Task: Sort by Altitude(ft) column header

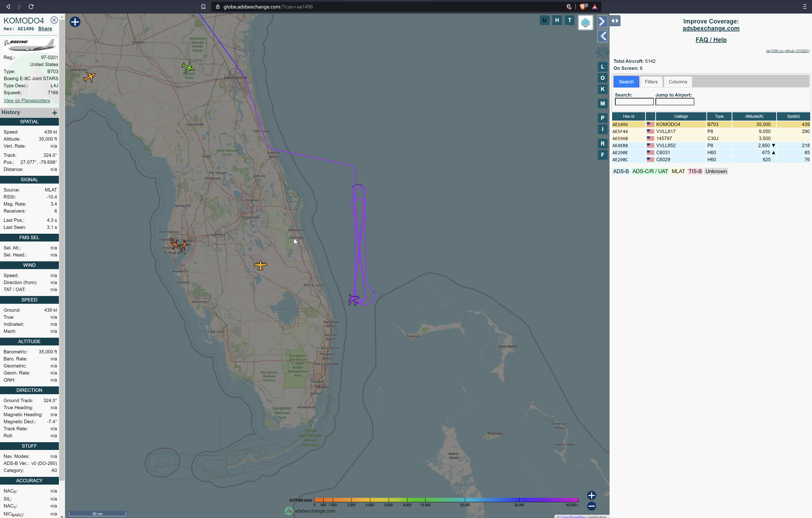Action: (x=754, y=116)
